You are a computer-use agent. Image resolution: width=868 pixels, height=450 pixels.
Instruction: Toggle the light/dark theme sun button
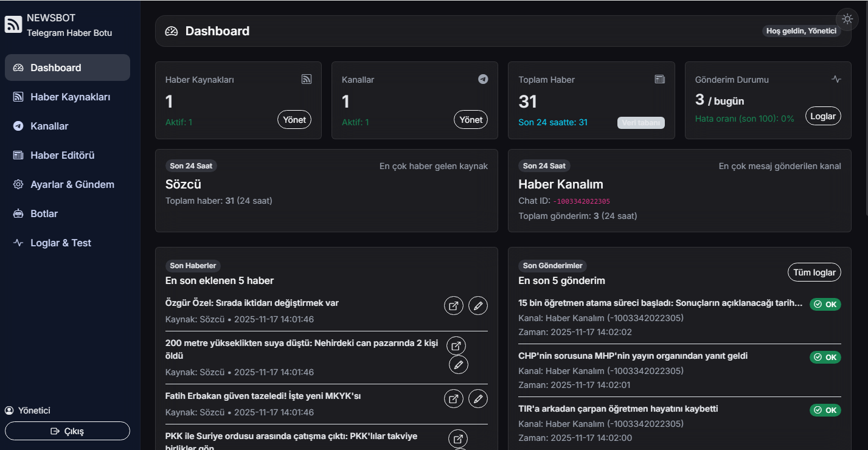click(847, 18)
